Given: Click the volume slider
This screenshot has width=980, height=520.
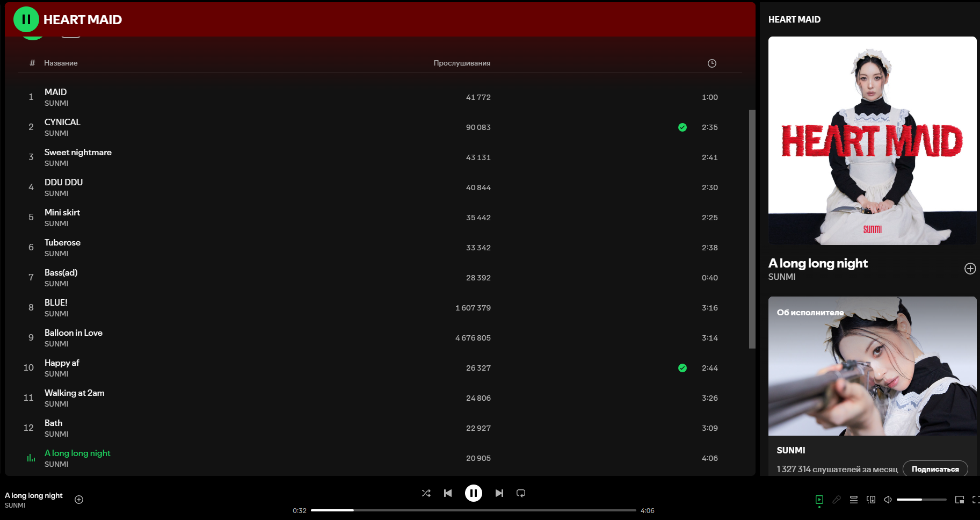Looking at the screenshot, I should 921,500.
